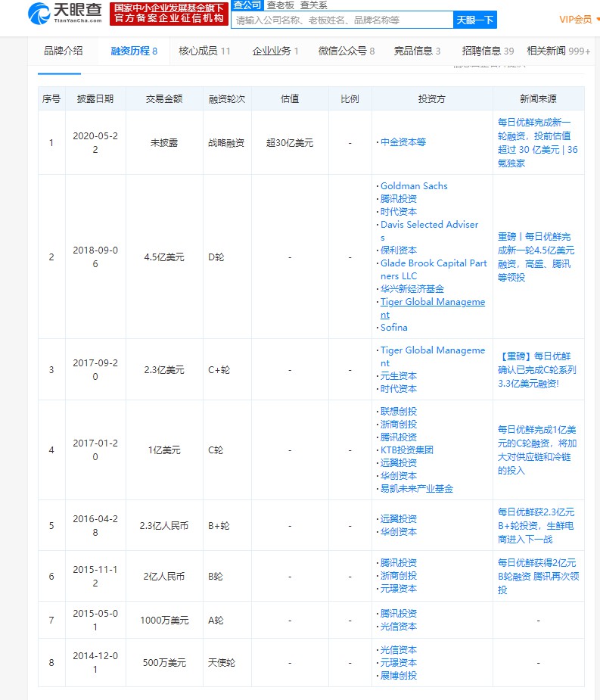The image size is (600, 700).
Task: Switch to the 查老板 search tab
Action: point(280,5)
